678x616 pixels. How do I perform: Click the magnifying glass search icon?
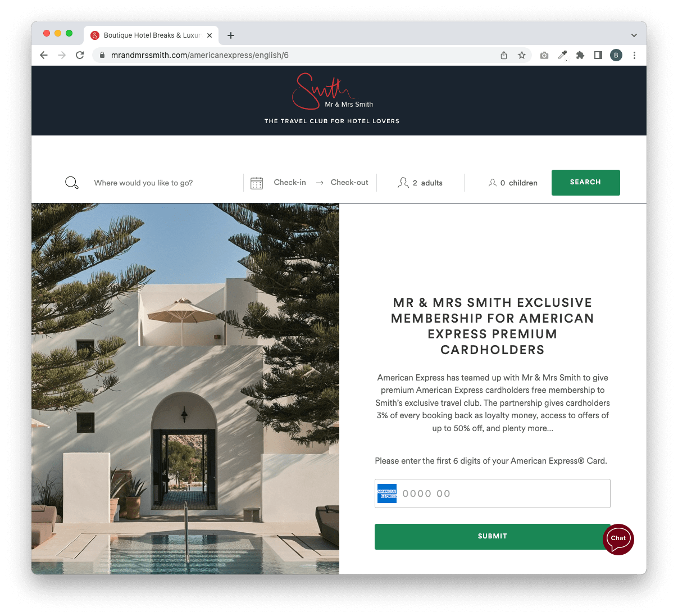coord(72,183)
